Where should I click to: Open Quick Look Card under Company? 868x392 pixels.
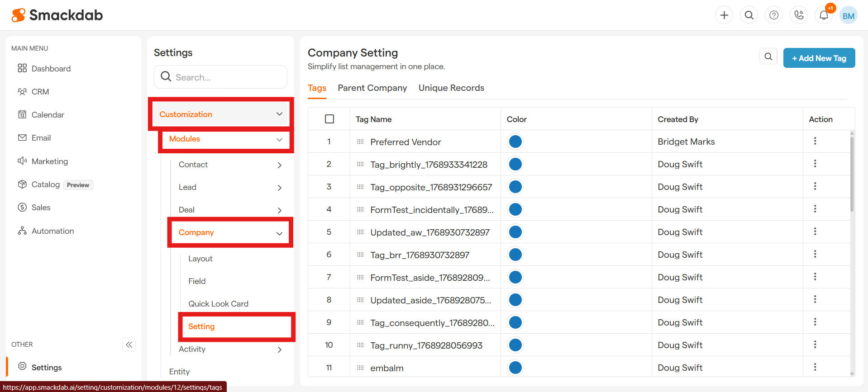pyautogui.click(x=218, y=304)
